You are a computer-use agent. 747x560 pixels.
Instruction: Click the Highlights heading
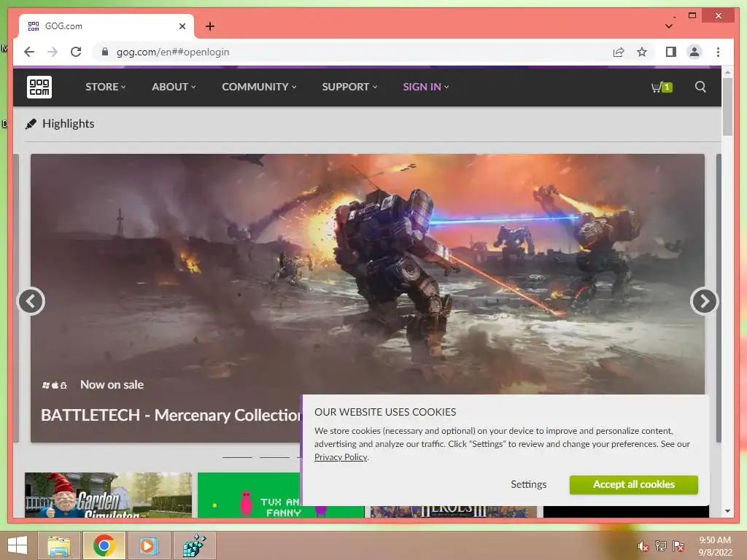click(68, 124)
